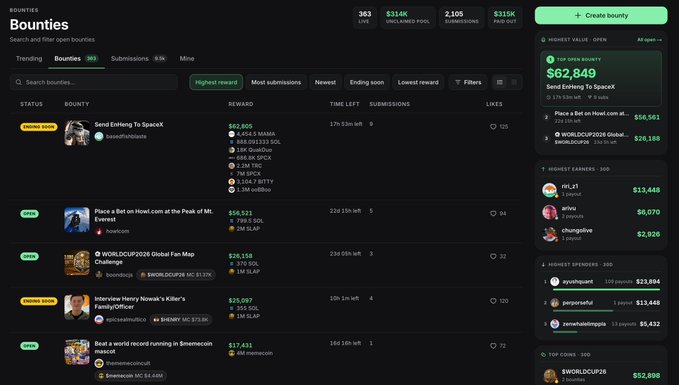This screenshot has height=385, width=679.
Task: Open the WORLDCUP2026 bounty thumbnail
Action: (77, 262)
